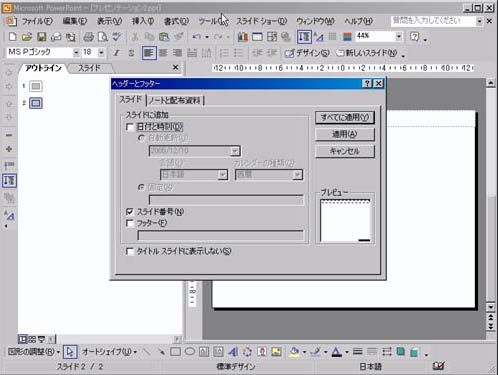
Task: Expand the zoom percentage dropdown
Action: pyautogui.click(x=399, y=36)
